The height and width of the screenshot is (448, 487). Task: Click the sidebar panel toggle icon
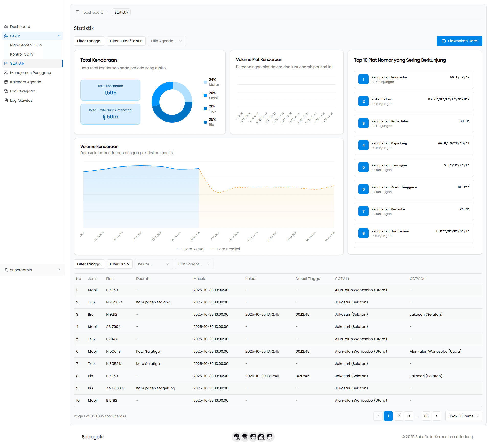[77, 12]
